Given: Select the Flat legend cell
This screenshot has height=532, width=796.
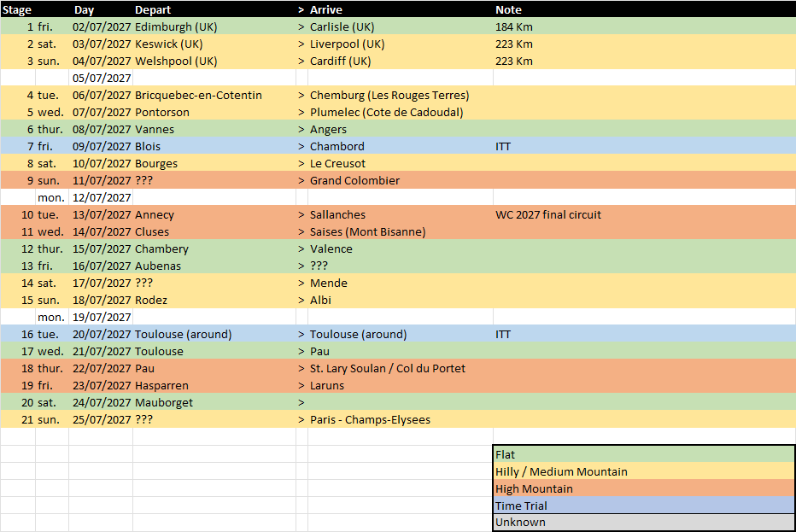Looking at the screenshot, I should pyautogui.click(x=644, y=454).
